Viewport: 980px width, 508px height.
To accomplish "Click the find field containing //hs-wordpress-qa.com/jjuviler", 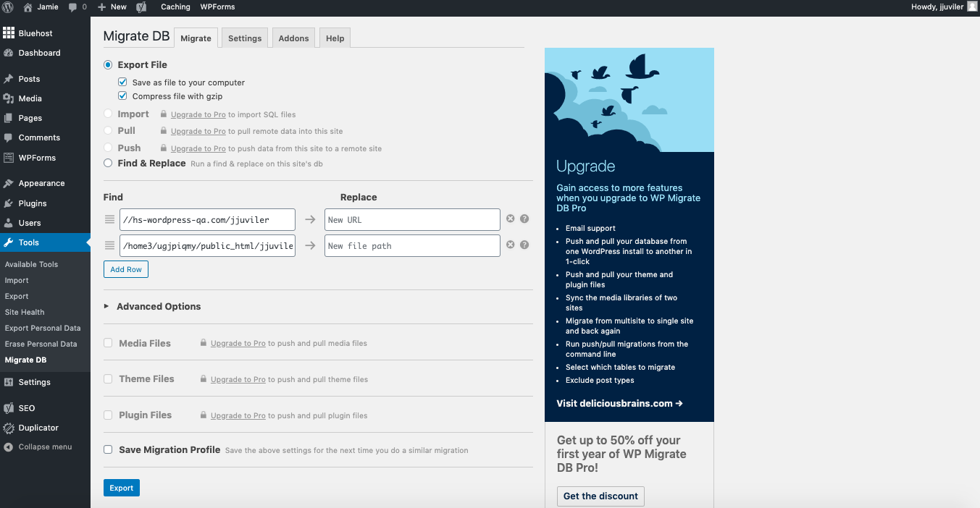I will click(x=208, y=219).
